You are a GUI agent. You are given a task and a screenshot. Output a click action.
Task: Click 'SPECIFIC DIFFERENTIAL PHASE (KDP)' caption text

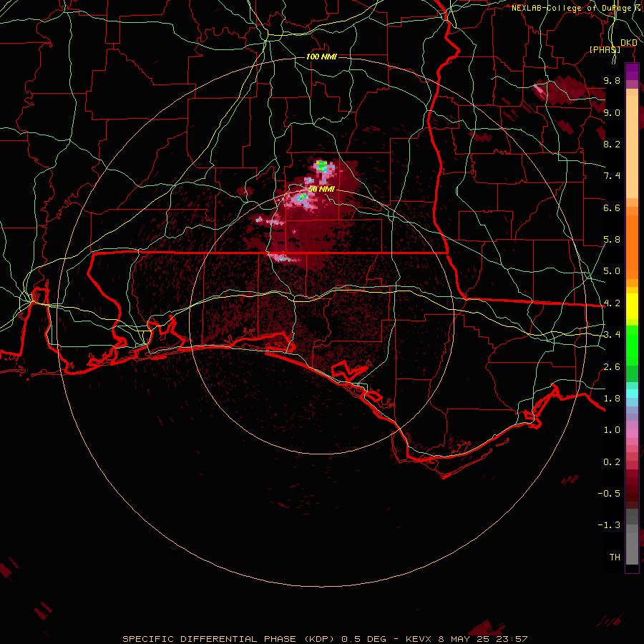[x=230, y=639]
